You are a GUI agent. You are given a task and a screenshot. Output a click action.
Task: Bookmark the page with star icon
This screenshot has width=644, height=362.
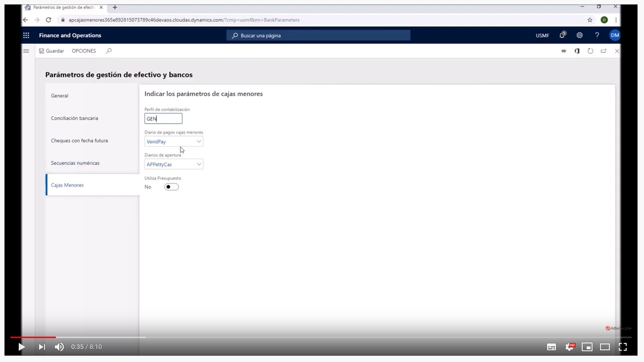tap(590, 20)
